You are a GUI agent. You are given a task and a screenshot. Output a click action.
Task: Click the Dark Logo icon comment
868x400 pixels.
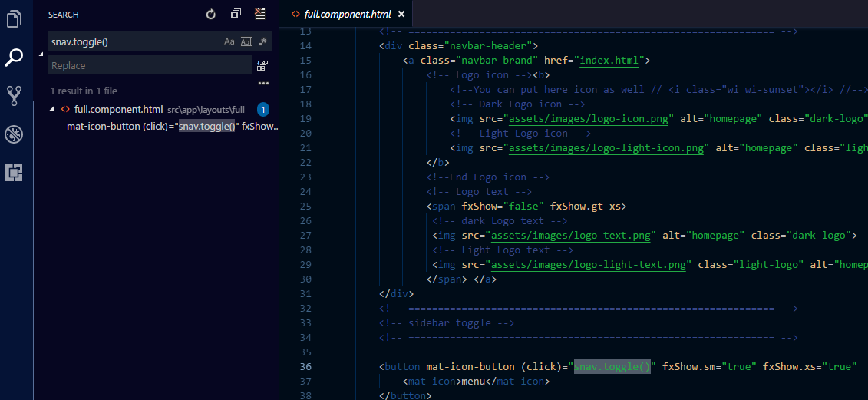[517, 104]
